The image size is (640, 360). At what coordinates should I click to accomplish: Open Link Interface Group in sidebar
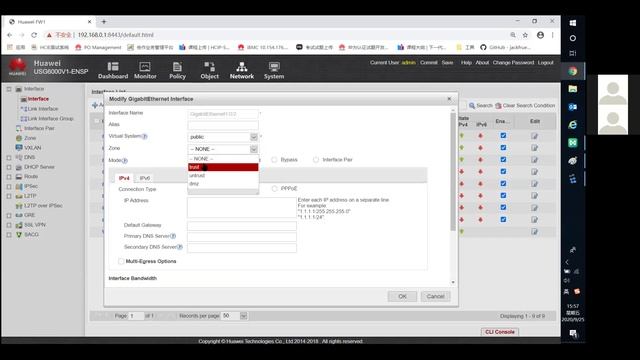50,119
